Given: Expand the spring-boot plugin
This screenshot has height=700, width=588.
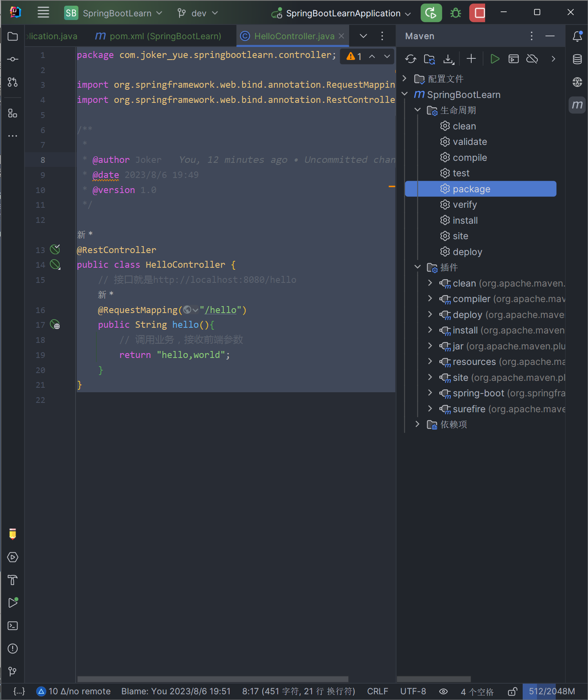Looking at the screenshot, I should pos(430,393).
